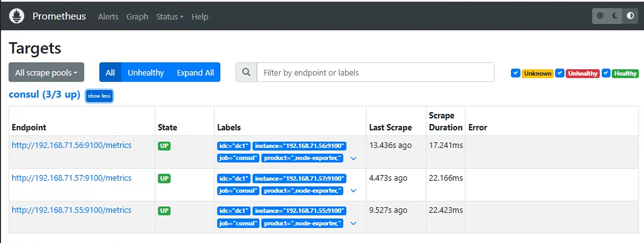Image resolution: width=644 pixels, height=243 pixels.
Task: Click the 13.436s ago last scrape value
Action: pyautogui.click(x=390, y=145)
